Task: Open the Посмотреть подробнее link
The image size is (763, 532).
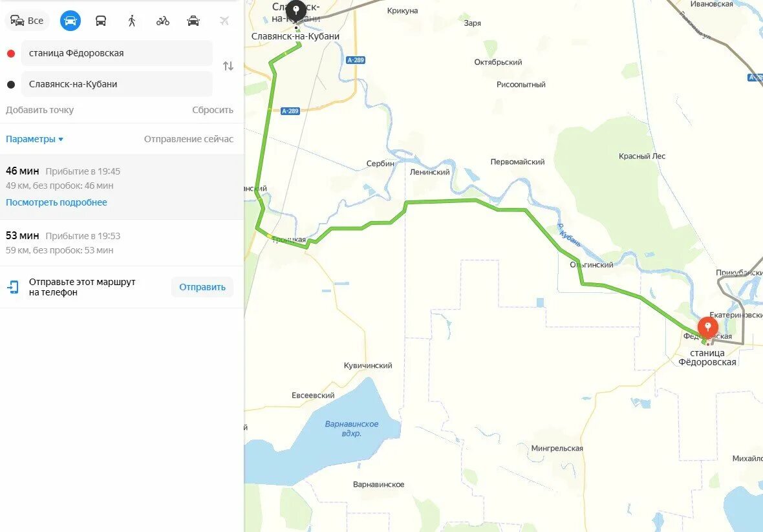Action: tap(56, 202)
